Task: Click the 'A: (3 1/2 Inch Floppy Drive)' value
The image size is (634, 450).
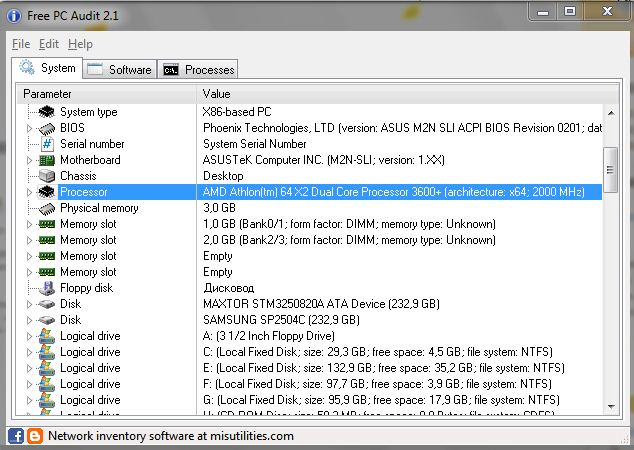Action: [269, 336]
